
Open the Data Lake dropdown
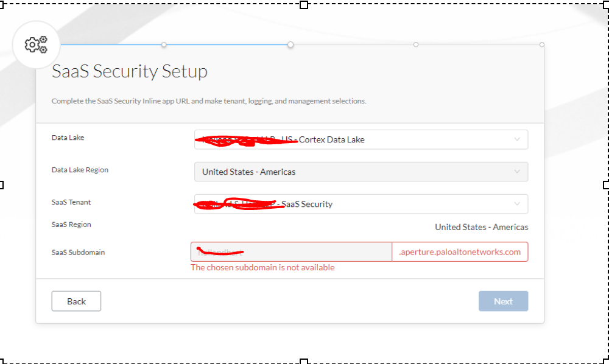(x=361, y=139)
